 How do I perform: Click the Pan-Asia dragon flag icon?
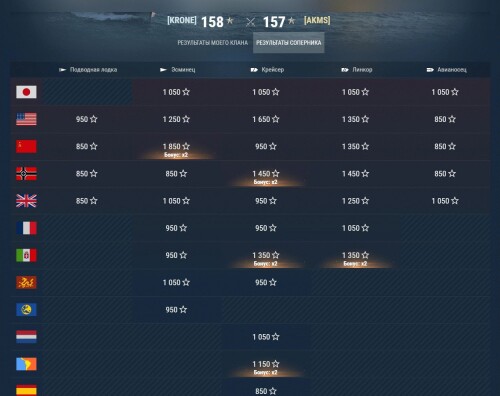pyautogui.click(x=26, y=283)
